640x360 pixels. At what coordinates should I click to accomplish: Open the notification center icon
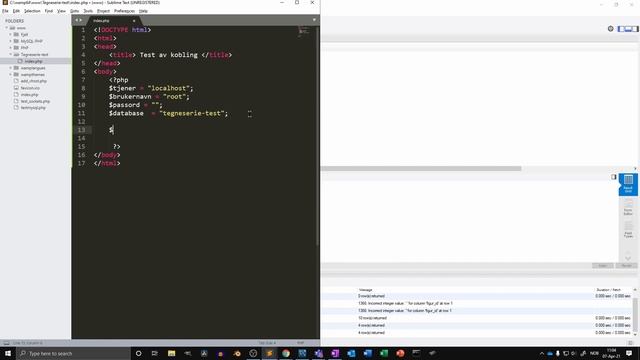click(629, 353)
